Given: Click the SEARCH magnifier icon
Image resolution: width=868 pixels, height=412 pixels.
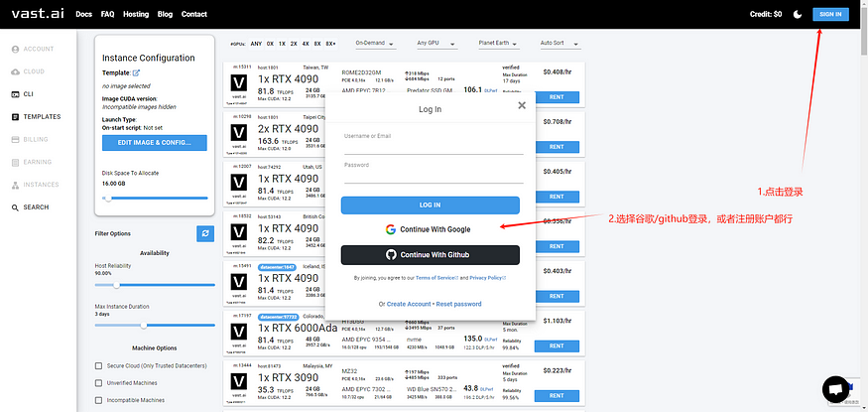Looking at the screenshot, I should click(15, 207).
